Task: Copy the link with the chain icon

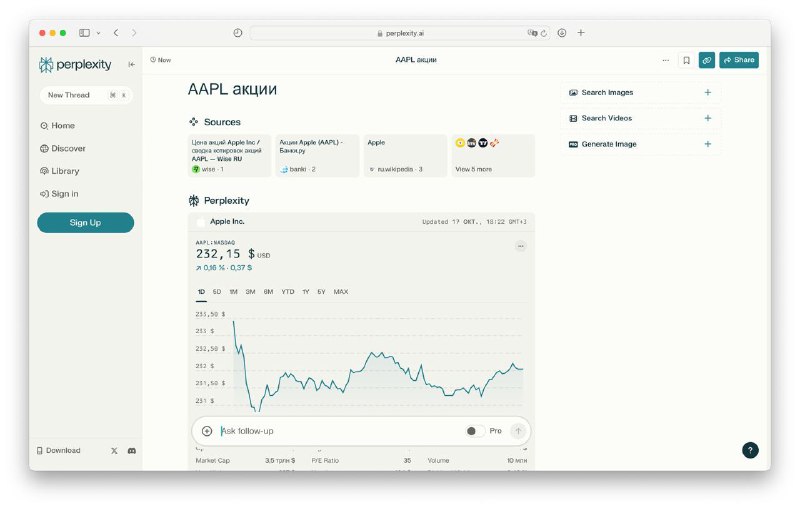Action: coord(707,60)
